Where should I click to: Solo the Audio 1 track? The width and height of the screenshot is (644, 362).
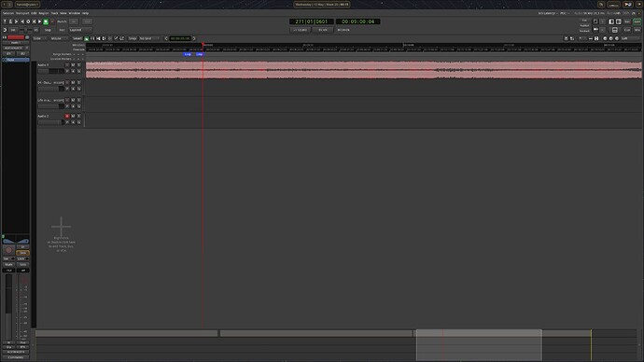(78, 65)
